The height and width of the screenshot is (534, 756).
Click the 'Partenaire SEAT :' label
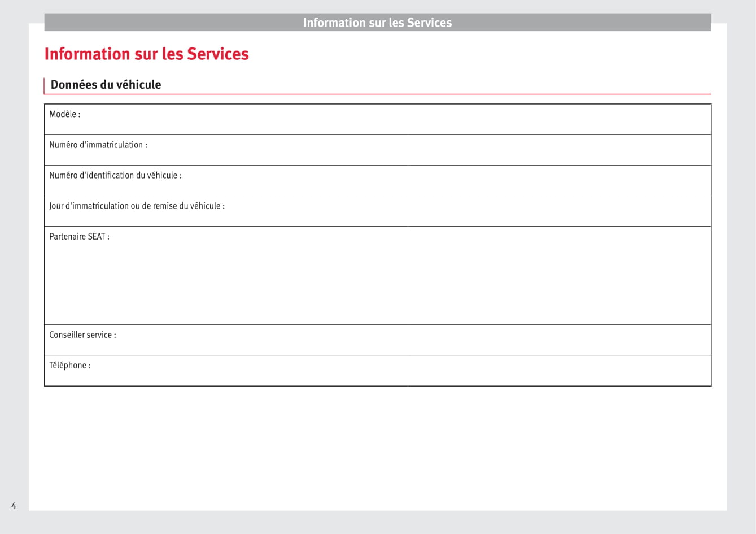coord(79,236)
